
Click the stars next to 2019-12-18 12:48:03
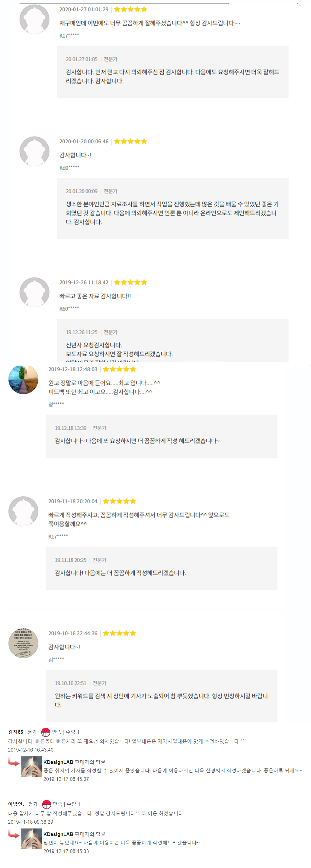pyautogui.click(x=119, y=369)
